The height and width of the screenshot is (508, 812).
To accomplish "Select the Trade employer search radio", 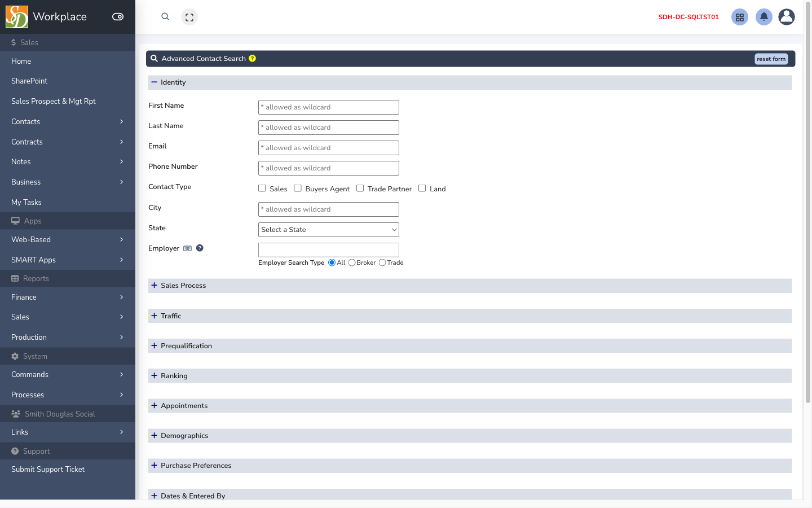I will [x=382, y=263].
